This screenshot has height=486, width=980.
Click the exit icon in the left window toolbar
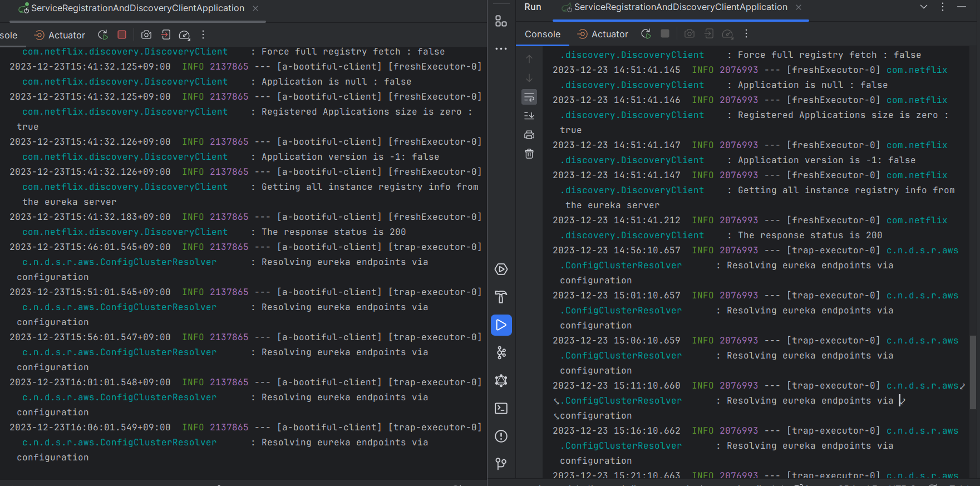166,35
